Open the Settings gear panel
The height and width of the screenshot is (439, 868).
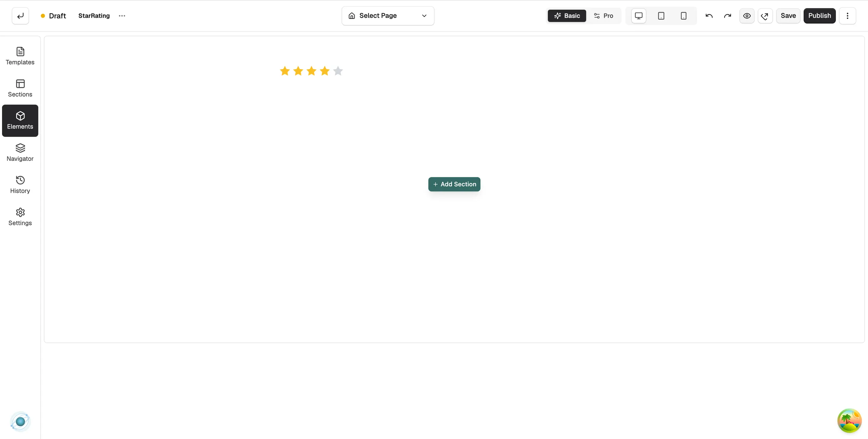(20, 217)
